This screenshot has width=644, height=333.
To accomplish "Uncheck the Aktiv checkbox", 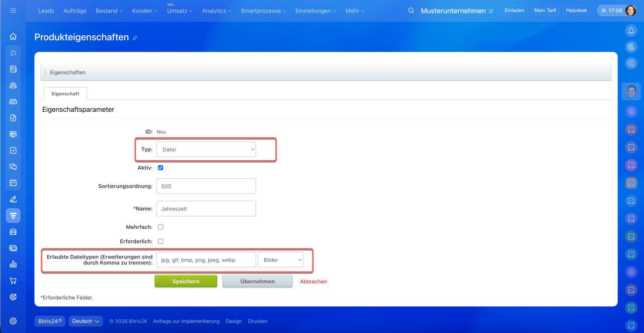I will (160, 168).
